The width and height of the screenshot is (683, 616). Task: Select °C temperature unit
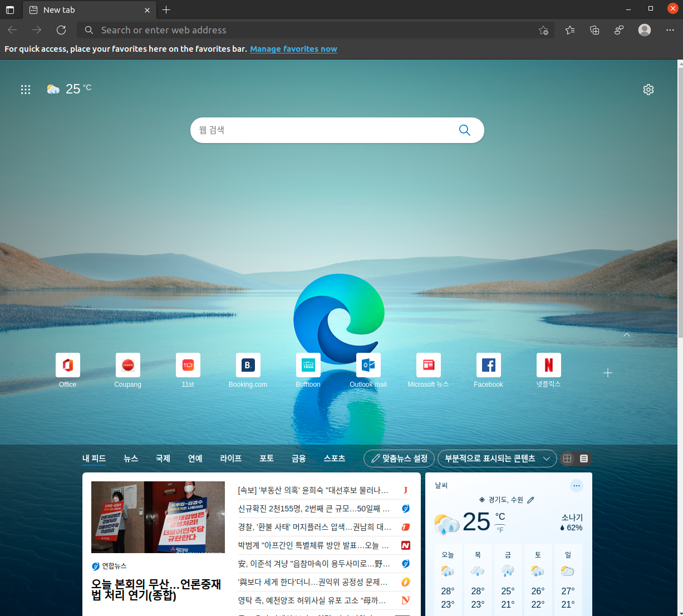click(x=500, y=517)
